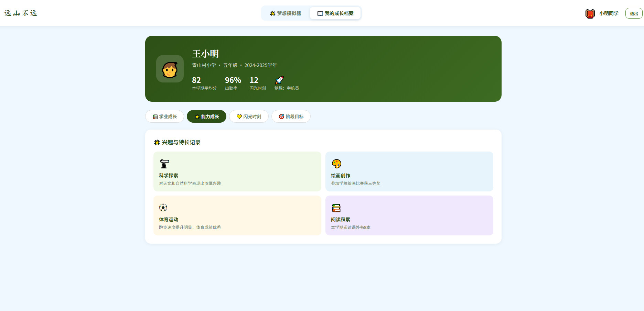Click the target icon on 阶段目标
Viewport: 644px width, 311px height.
coord(281,117)
